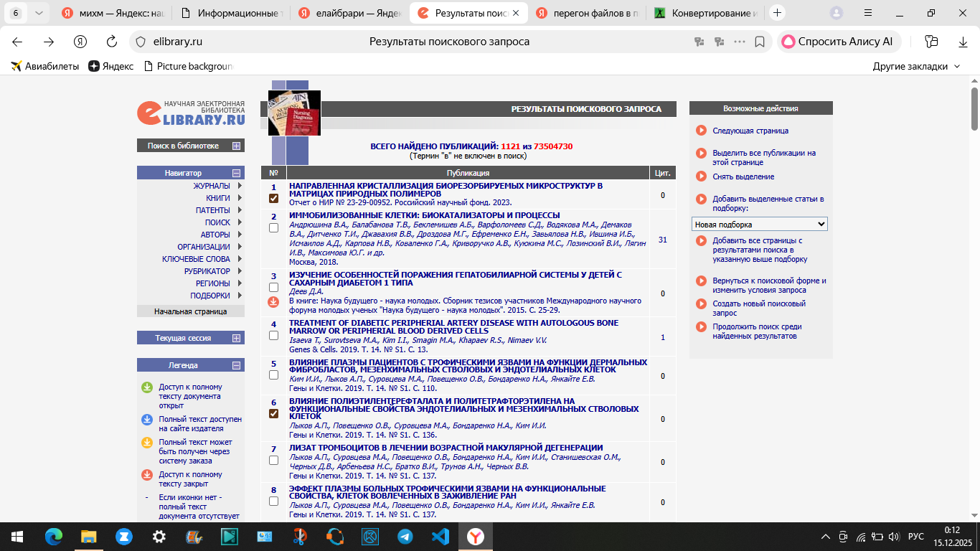Screen dimensions: 980x551
Task: Open the 'Новая подборка' dropdown
Action: pyautogui.click(x=759, y=225)
